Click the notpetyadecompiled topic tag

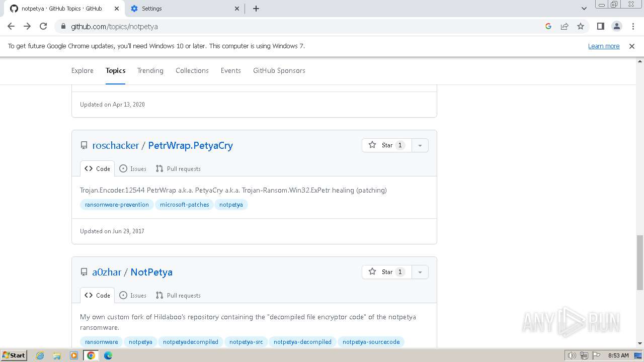[x=191, y=342]
